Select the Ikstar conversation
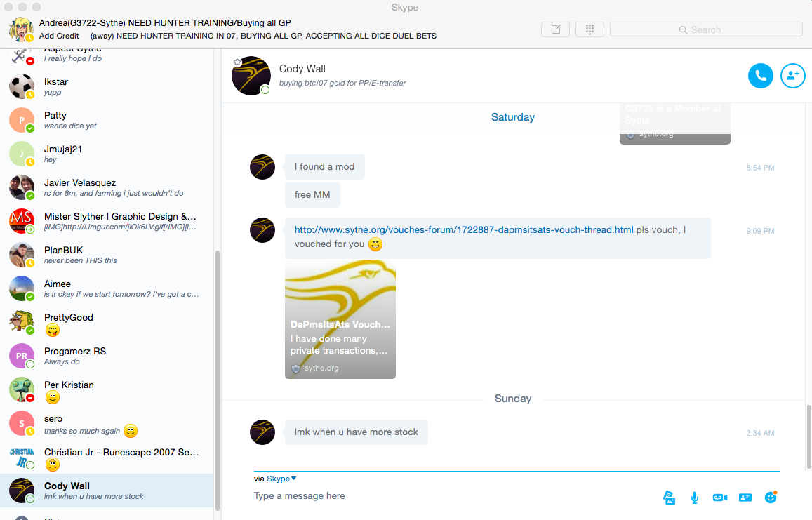The image size is (812, 520). (x=107, y=86)
